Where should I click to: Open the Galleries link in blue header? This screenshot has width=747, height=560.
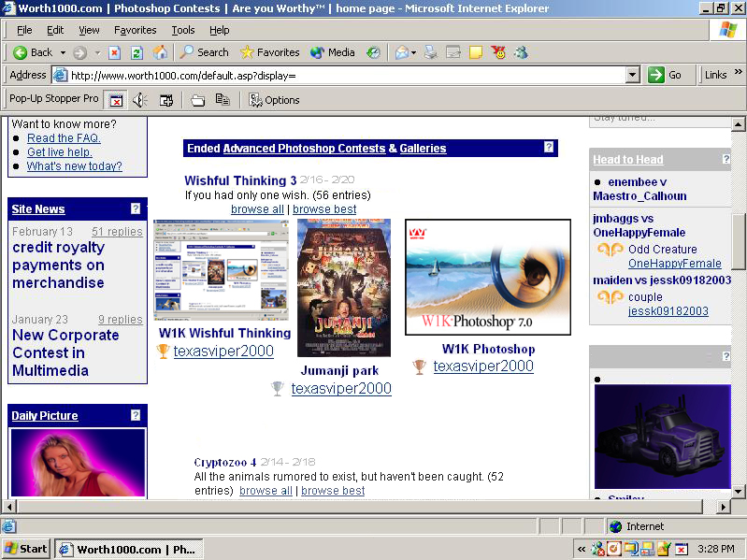coord(423,148)
